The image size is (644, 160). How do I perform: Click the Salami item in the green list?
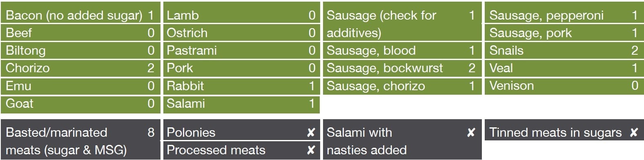[x=241, y=104]
